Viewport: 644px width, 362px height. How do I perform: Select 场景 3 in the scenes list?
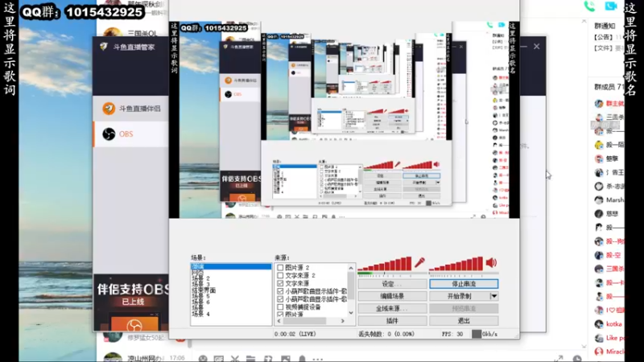pyautogui.click(x=200, y=284)
